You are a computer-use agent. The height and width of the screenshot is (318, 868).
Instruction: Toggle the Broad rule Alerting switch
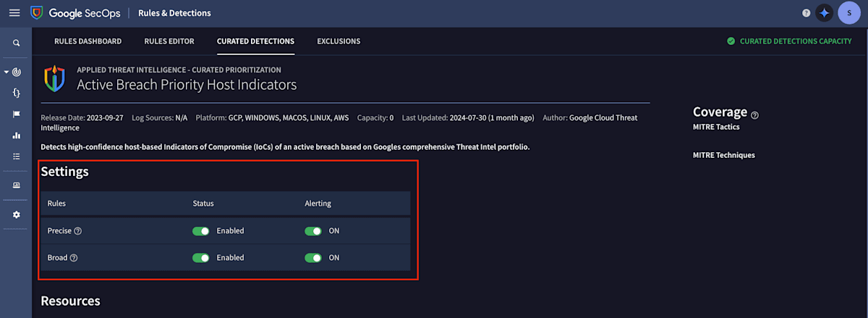[312, 258]
